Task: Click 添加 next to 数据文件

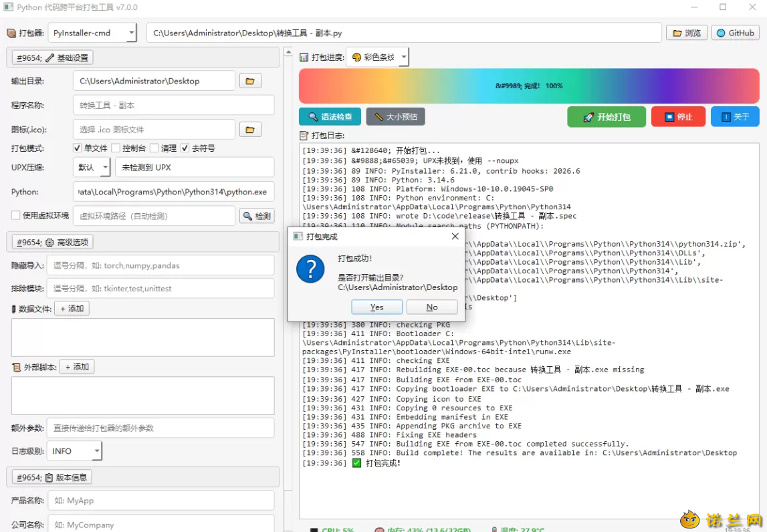Action: (72, 309)
